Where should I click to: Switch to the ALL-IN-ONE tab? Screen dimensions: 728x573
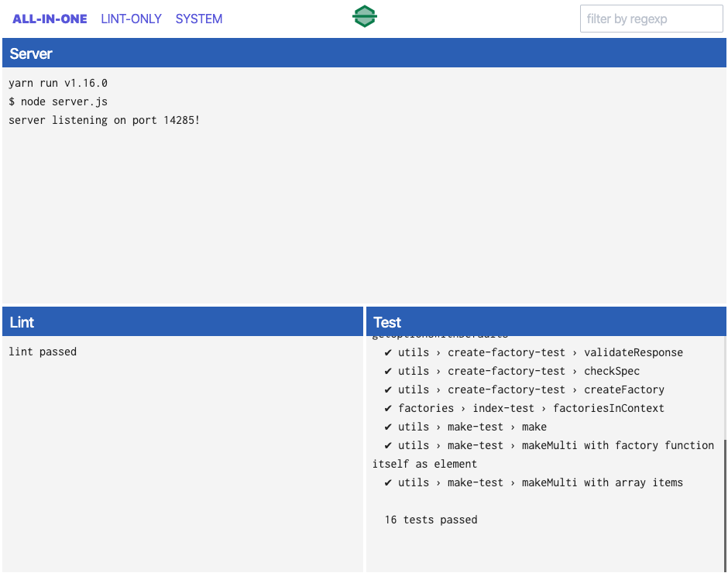pyautogui.click(x=50, y=19)
